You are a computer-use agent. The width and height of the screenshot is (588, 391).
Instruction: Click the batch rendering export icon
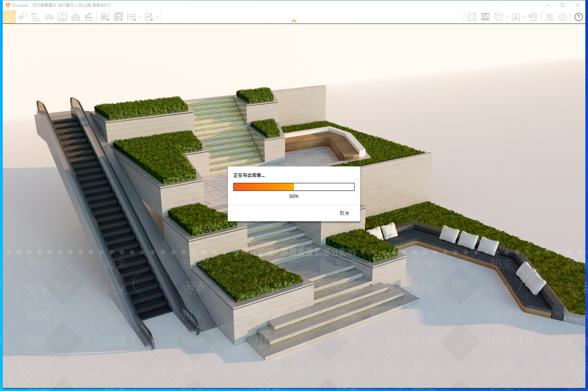118,17
